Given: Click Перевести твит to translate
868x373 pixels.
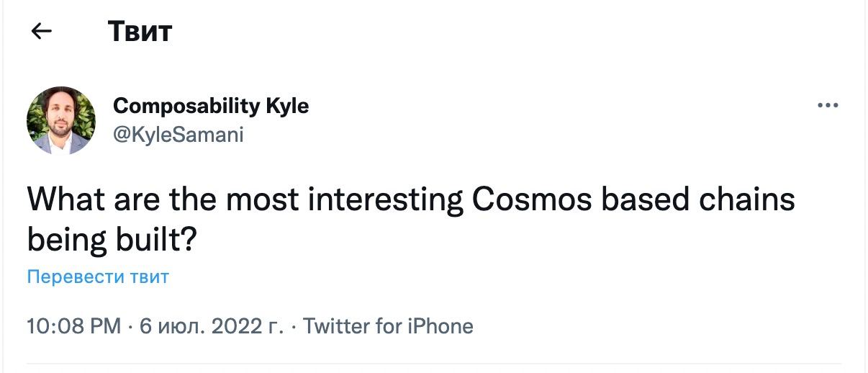Looking at the screenshot, I should 98,277.
